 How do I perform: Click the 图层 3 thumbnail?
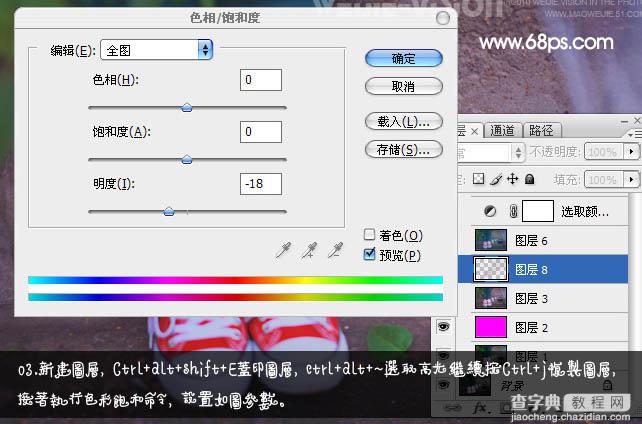(491, 298)
